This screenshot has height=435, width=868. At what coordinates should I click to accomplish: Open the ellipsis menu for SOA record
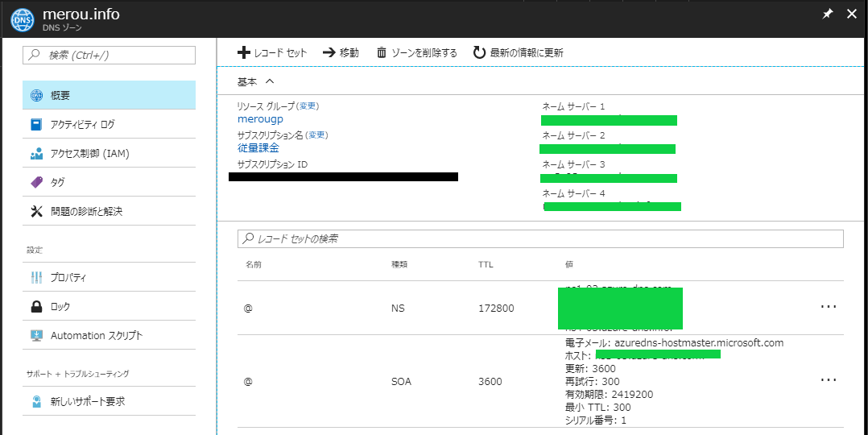tap(828, 379)
